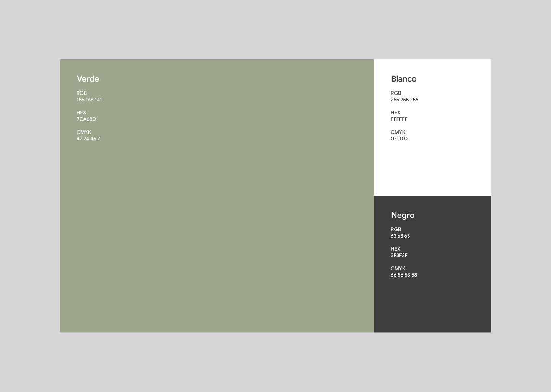Select the RGB value 63 63 63
The image size is (551, 392).
(x=400, y=236)
